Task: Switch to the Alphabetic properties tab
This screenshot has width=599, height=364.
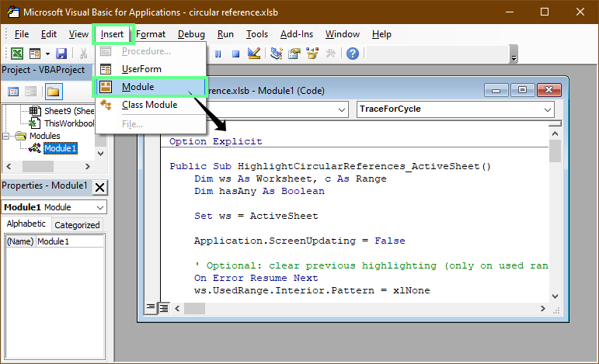Action: click(26, 224)
